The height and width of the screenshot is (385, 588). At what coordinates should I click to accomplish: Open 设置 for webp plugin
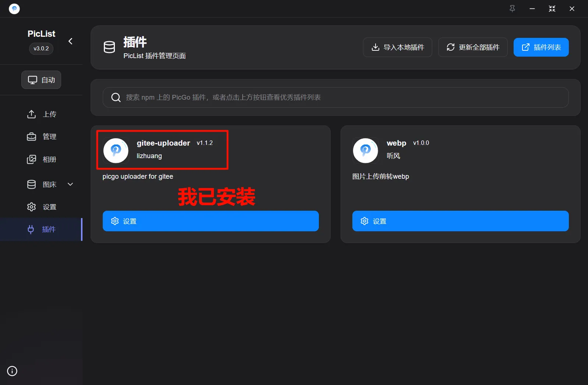click(x=461, y=221)
